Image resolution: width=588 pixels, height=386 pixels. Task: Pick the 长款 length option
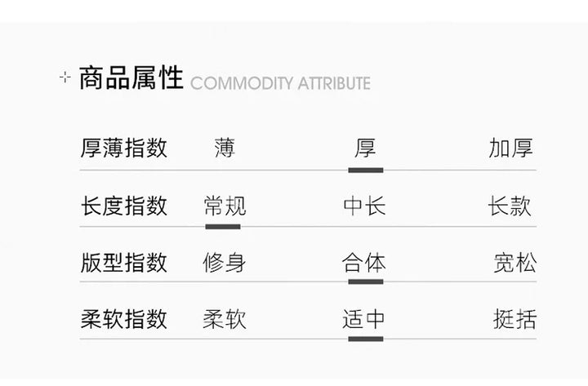pos(510,206)
